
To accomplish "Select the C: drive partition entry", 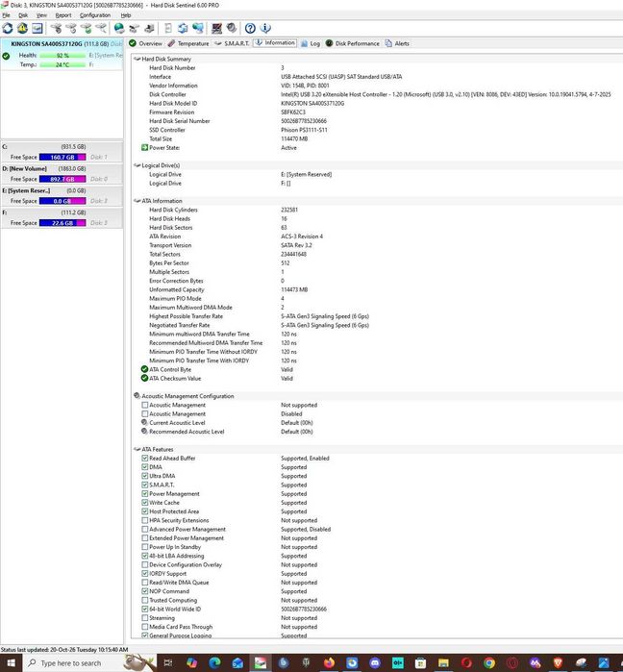I will 62,152.
